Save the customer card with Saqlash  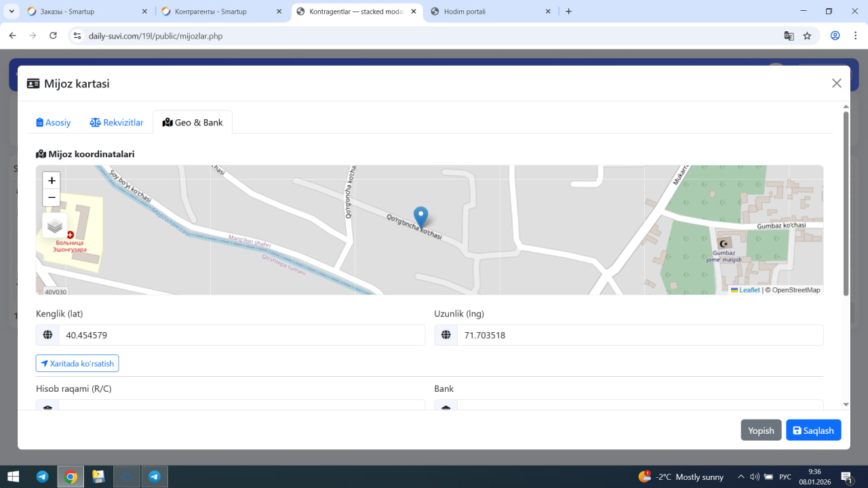(x=814, y=430)
